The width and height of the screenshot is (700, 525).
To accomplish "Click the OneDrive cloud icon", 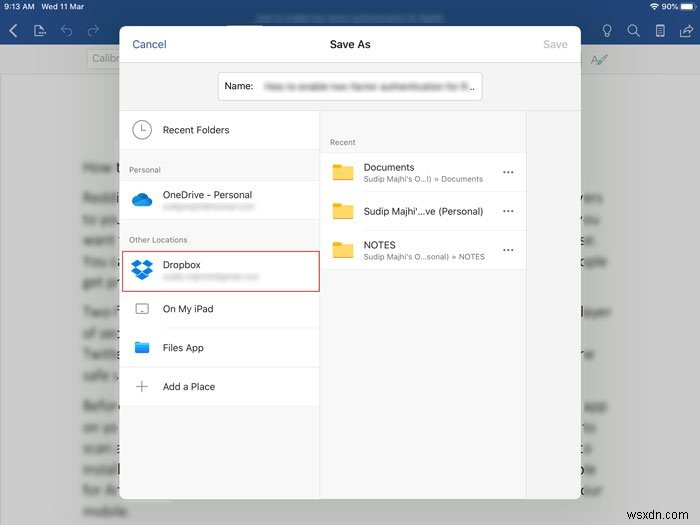I will click(142, 200).
